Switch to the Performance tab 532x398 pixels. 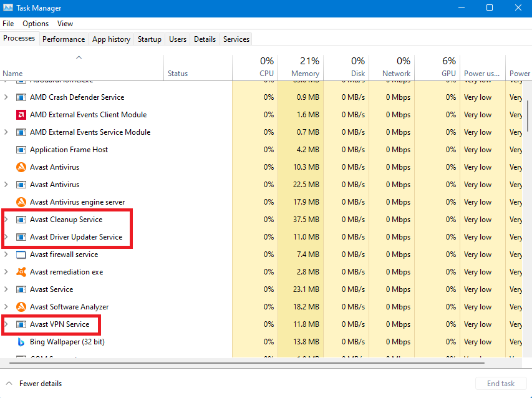(64, 39)
